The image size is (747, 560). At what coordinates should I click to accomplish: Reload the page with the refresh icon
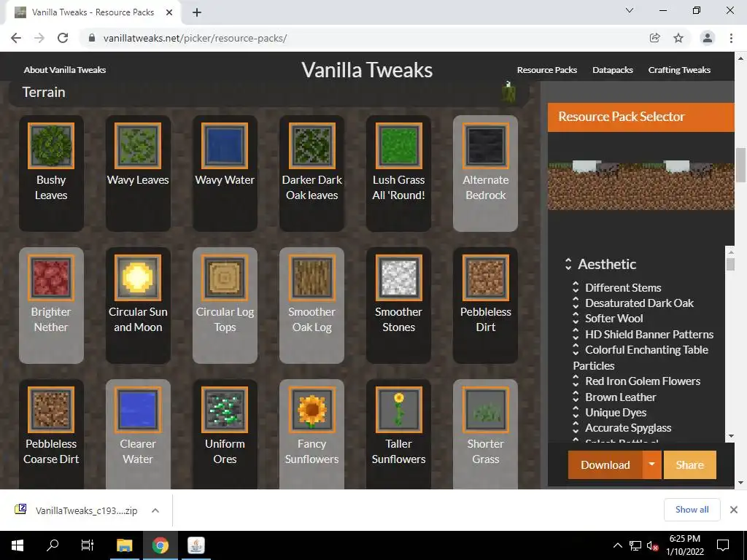point(63,38)
